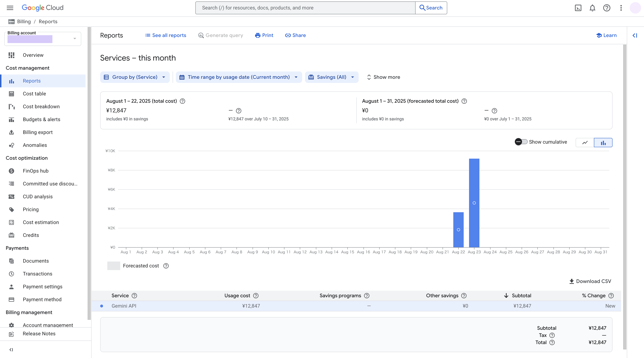Viewport: 644px width, 358px height.
Task: Select Reports in sidebar
Action: tap(43, 81)
